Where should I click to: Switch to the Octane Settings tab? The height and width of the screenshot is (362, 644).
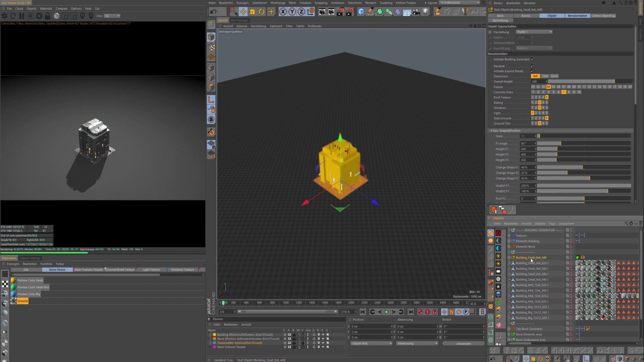(30, 258)
